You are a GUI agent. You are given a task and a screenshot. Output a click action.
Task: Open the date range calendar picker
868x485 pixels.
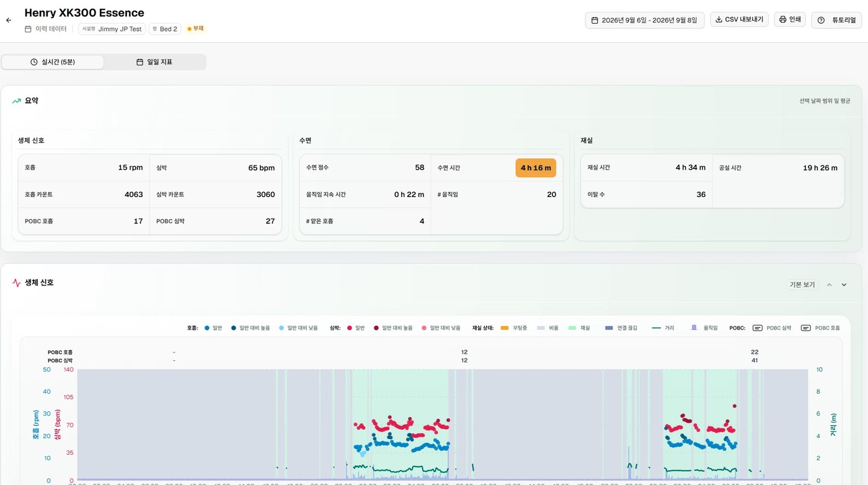tap(645, 20)
